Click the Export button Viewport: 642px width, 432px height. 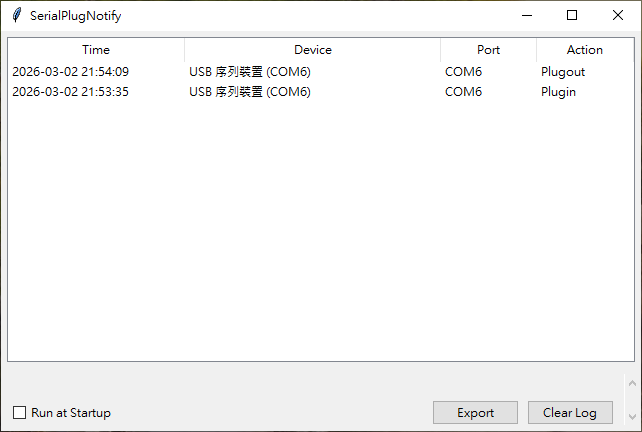tap(475, 412)
